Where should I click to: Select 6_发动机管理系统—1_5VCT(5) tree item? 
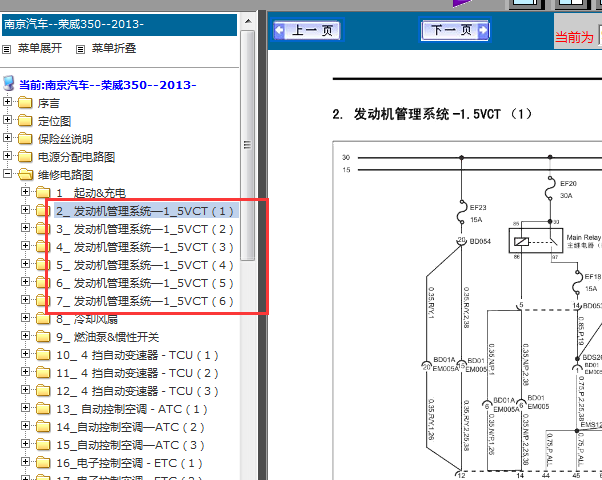click(145, 283)
